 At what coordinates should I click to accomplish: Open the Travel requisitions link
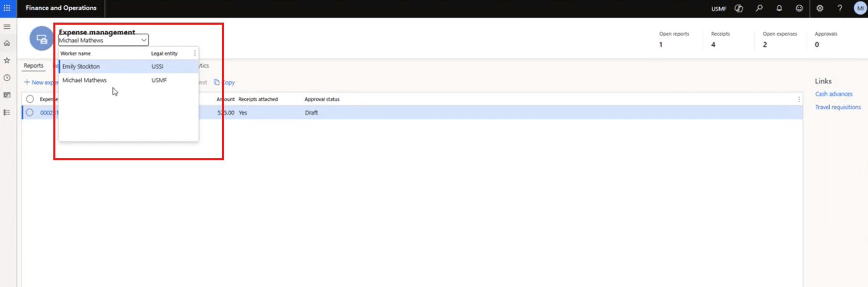(838, 107)
